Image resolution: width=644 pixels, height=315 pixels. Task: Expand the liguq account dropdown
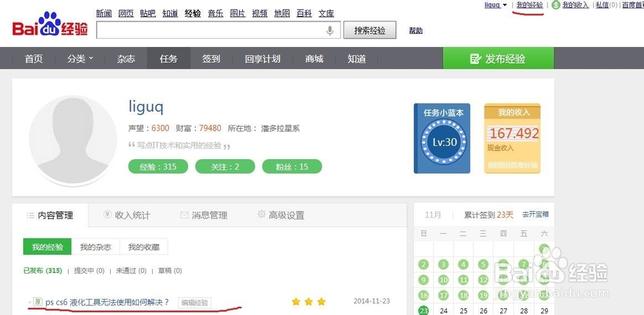[505, 5]
